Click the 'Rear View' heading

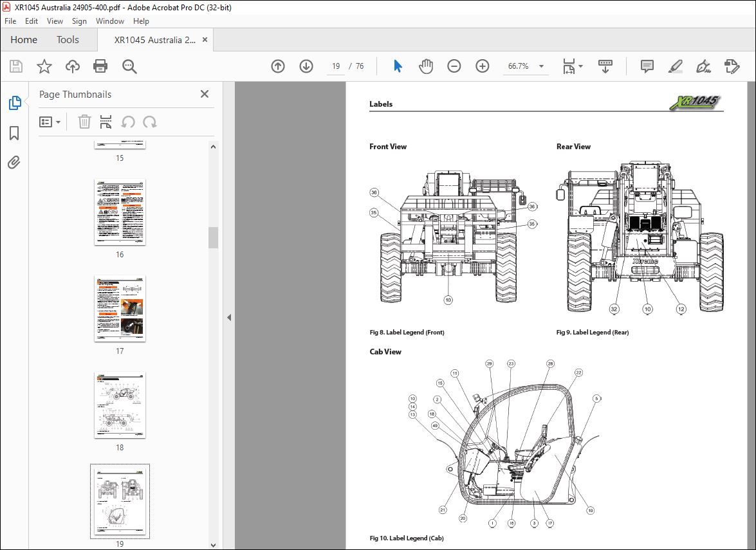click(x=573, y=147)
